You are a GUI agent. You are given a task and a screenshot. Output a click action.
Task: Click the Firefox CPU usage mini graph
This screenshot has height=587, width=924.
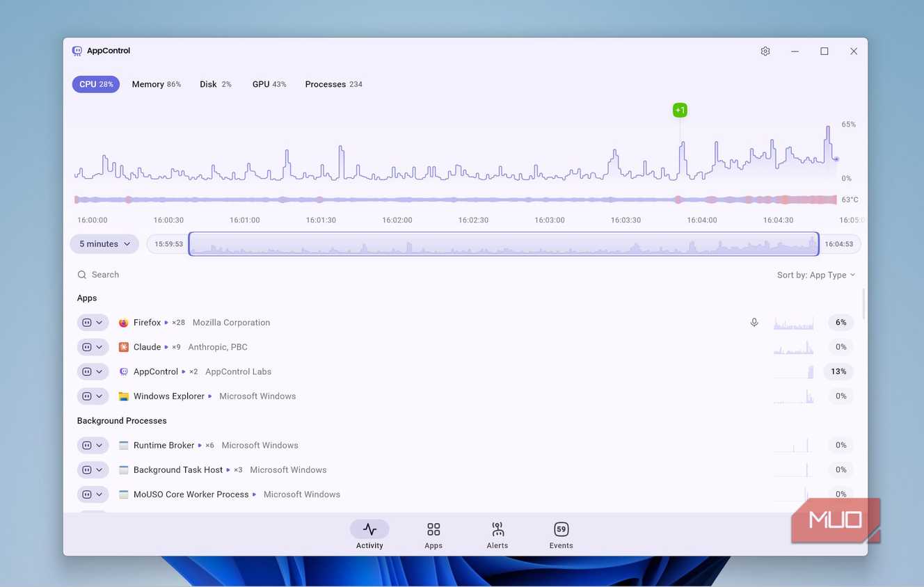point(793,323)
